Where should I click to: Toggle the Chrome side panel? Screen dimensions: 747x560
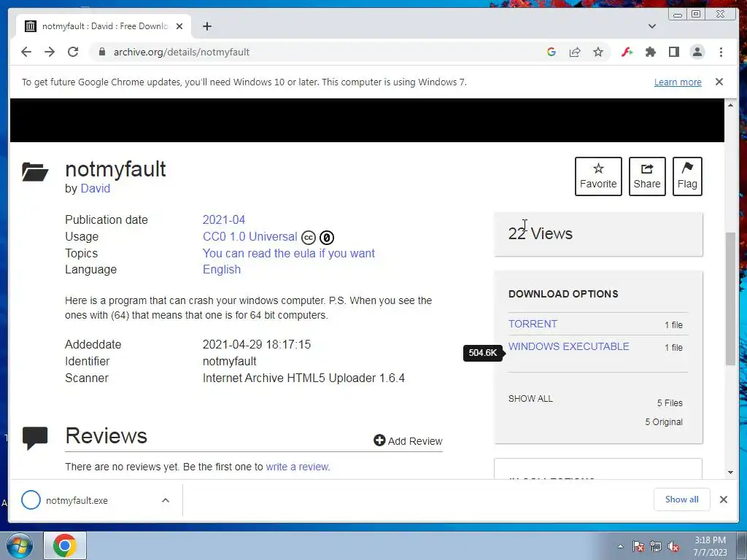(x=673, y=52)
